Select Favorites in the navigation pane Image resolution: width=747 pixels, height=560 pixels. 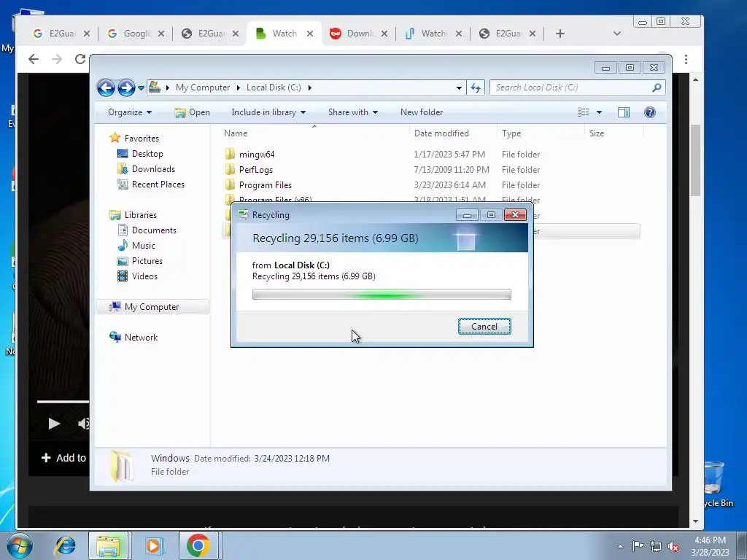click(142, 139)
